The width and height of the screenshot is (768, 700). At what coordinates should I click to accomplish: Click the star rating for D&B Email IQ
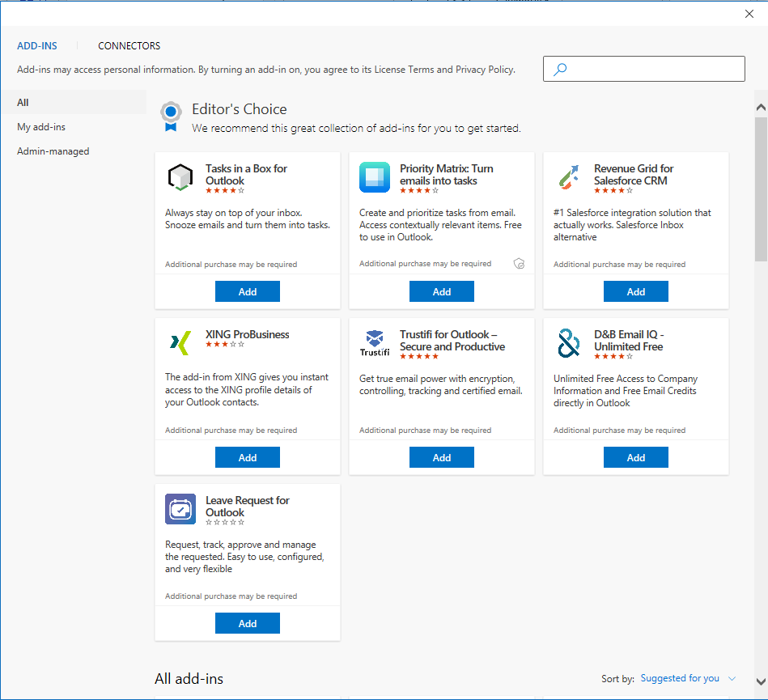click(x=613, y=357)
